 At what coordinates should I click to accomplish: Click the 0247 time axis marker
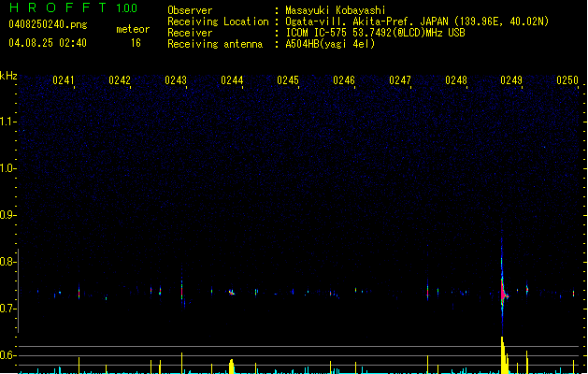pos(400,80)
